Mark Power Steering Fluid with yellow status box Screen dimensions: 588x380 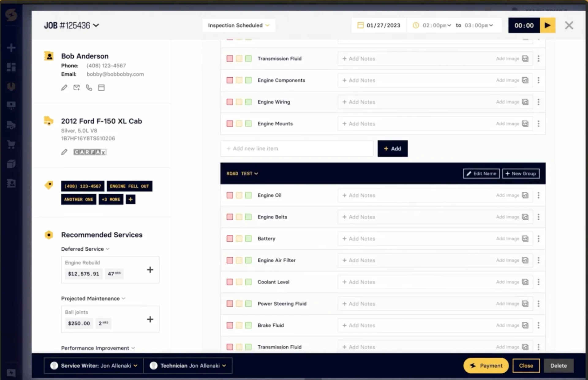tap(239, 304)
